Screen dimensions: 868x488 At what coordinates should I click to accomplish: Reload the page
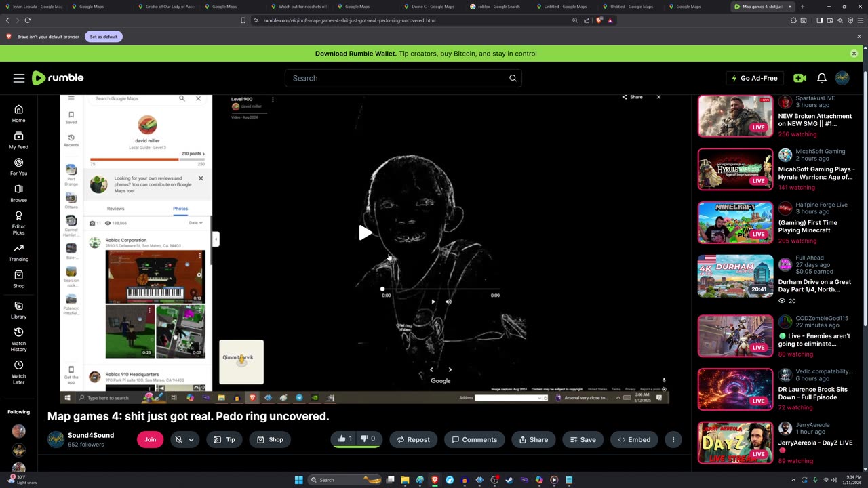click(x=27, y=20)
